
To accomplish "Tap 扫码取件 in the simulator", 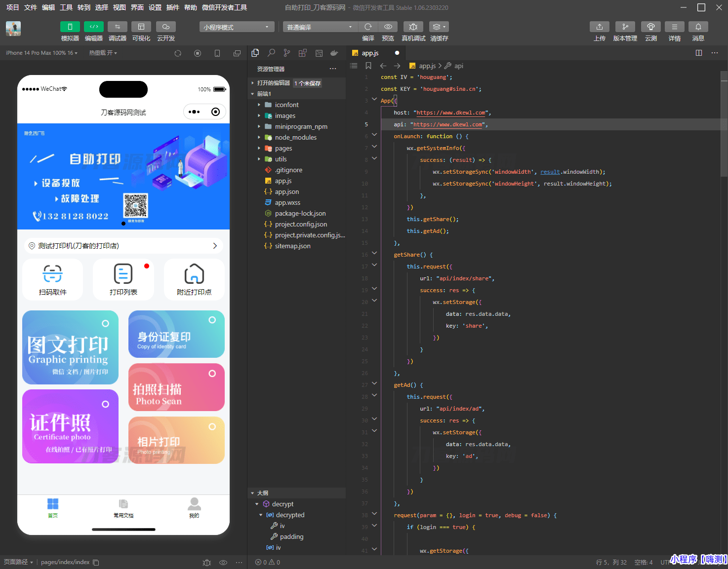I will click(53, 279).
